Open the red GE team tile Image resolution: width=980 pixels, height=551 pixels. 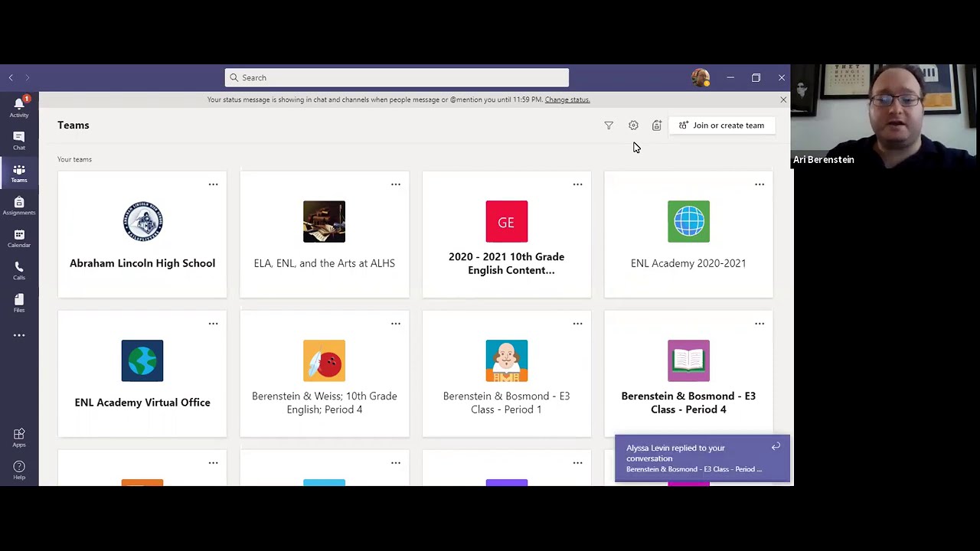pyautogui.click(x=506, y=221)
